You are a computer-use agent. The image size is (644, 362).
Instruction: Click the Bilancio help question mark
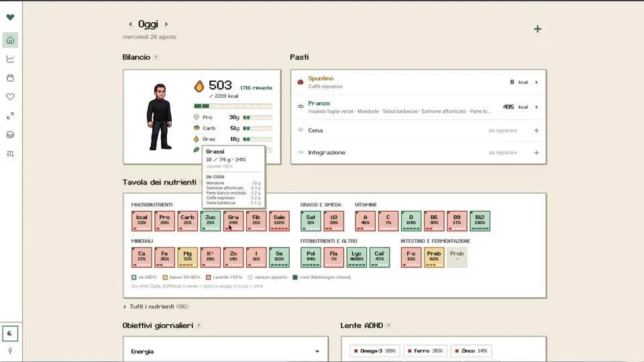156,58
